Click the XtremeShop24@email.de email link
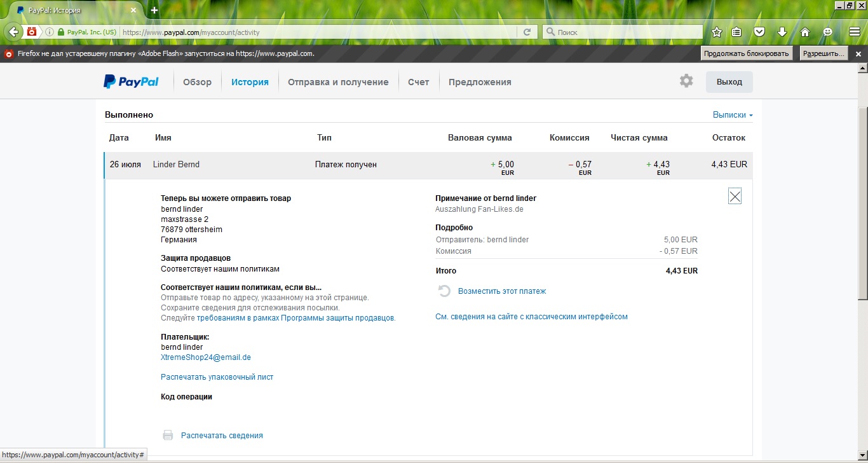This screenshot has width=868, height=463. point(206,357)
